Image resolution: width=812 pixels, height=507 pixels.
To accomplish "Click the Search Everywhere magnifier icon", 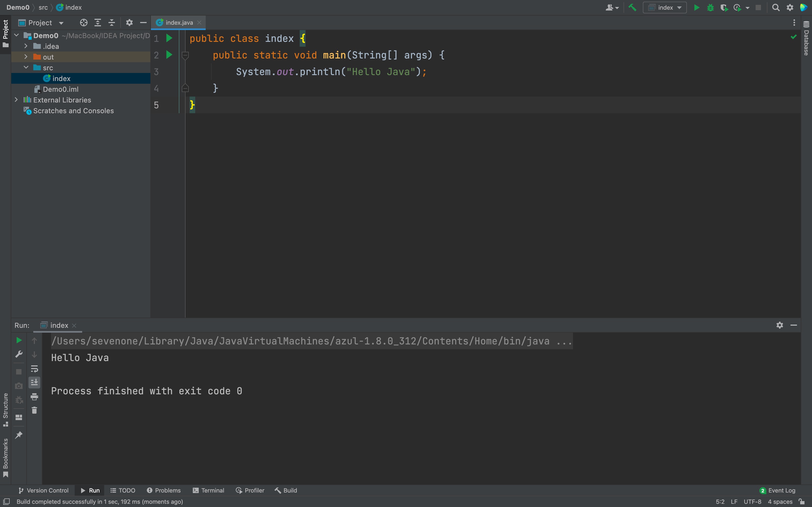I will [x=776, y=8].
